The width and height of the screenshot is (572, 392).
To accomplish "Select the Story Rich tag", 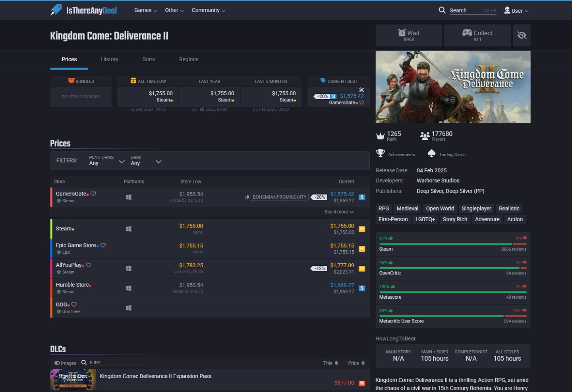I will [x=455, y=219].
